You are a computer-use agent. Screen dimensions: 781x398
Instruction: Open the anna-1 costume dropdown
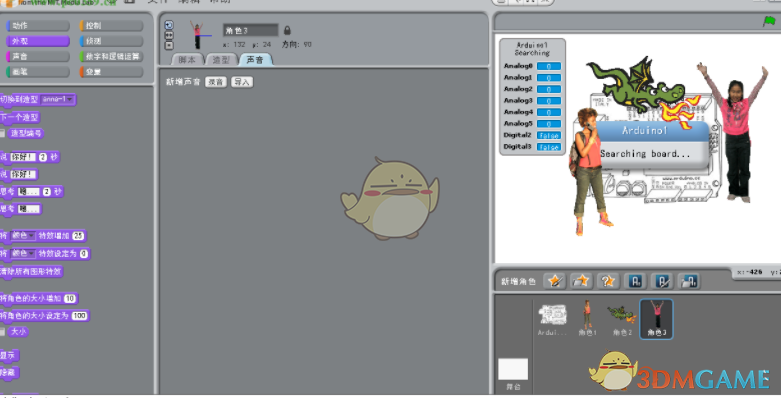58,100
